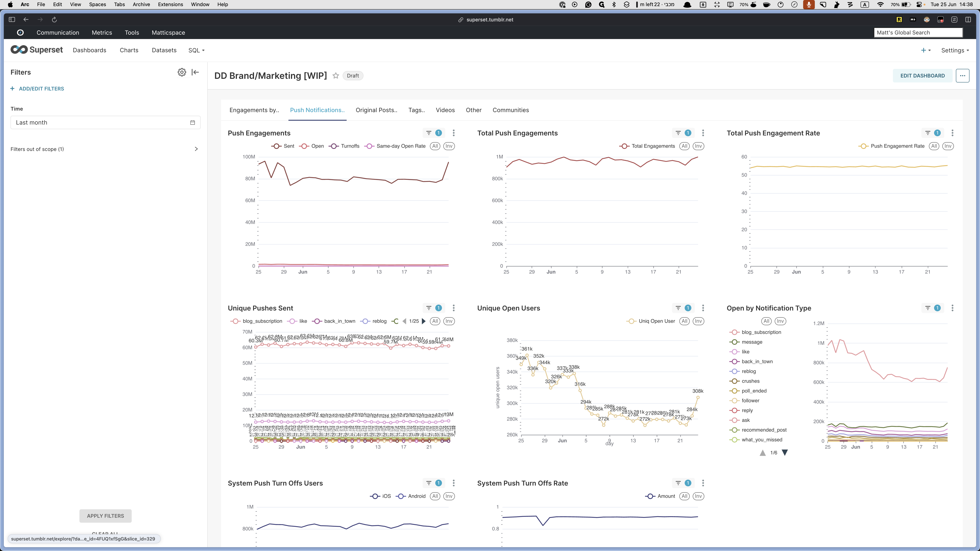Click APPLY FILTERS button

105,516
